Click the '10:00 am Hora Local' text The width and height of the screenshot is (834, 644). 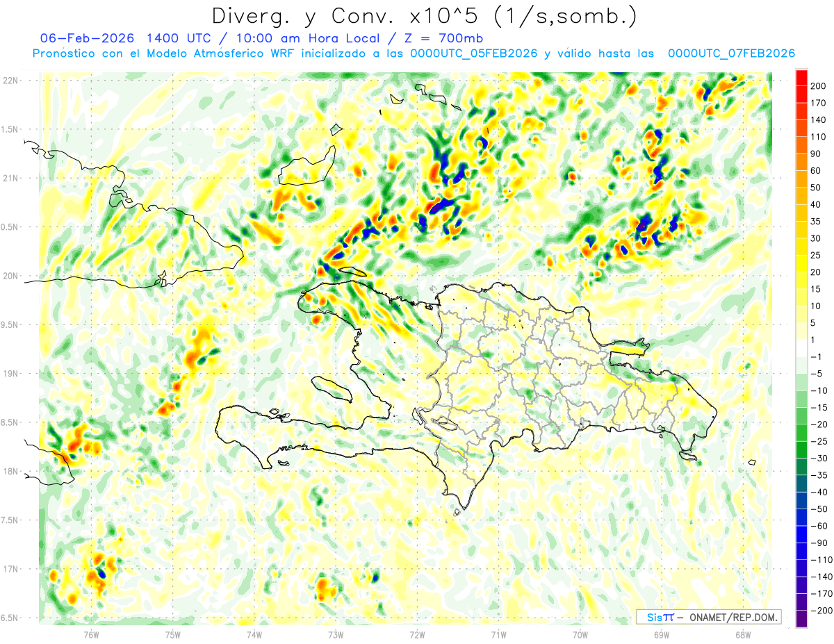310,38
